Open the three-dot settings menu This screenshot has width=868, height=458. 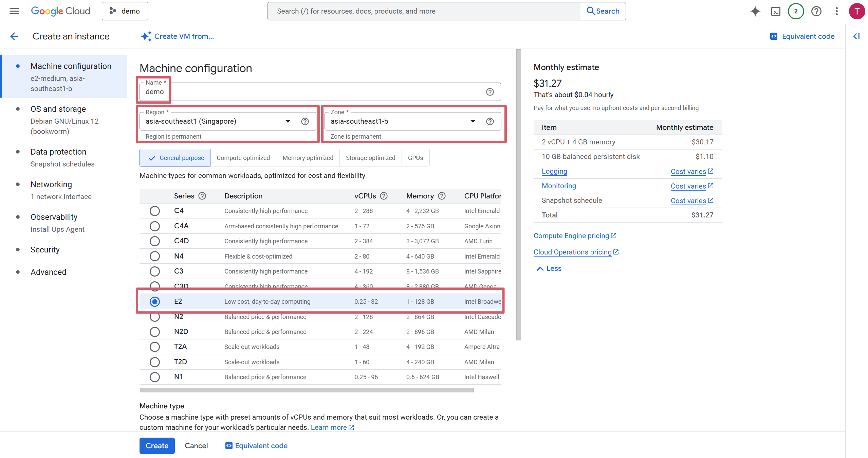click(836, 11)
